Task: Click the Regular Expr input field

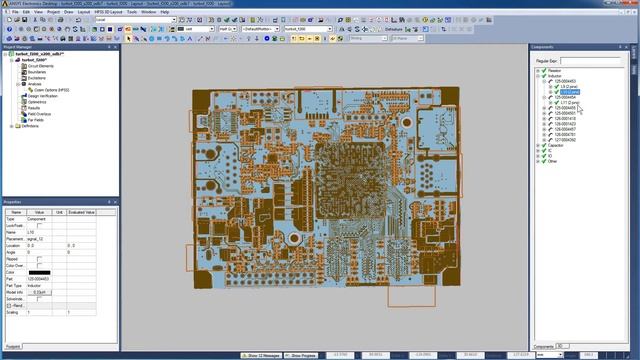Action: tap(591, 61)
